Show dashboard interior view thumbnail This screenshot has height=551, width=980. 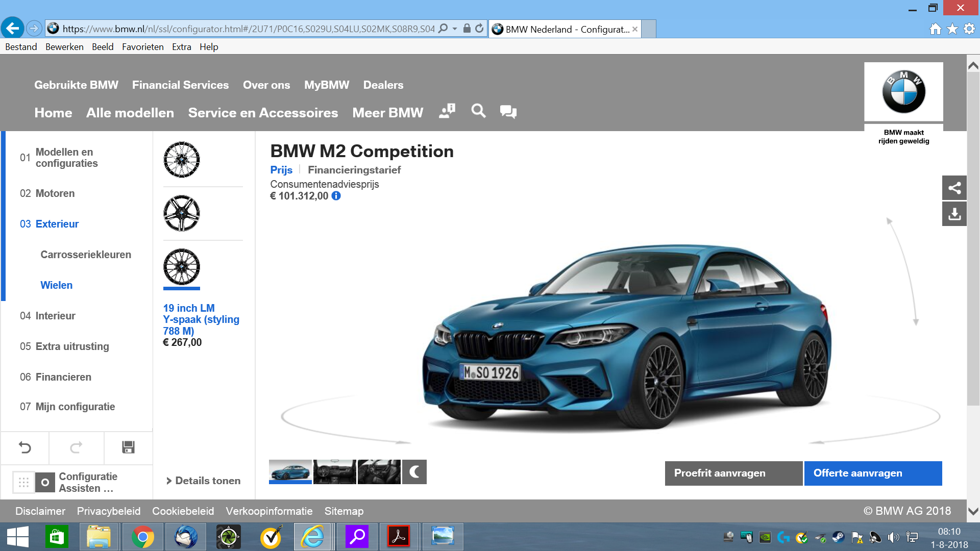(335, 472)
